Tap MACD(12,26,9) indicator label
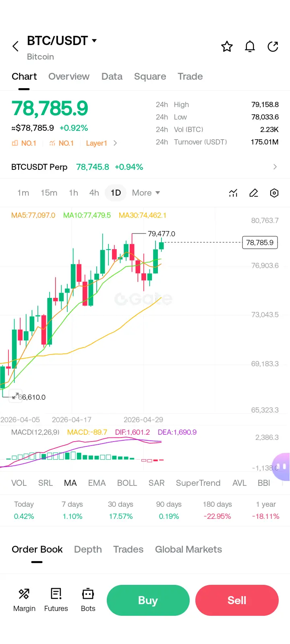 tap(35, 432)
